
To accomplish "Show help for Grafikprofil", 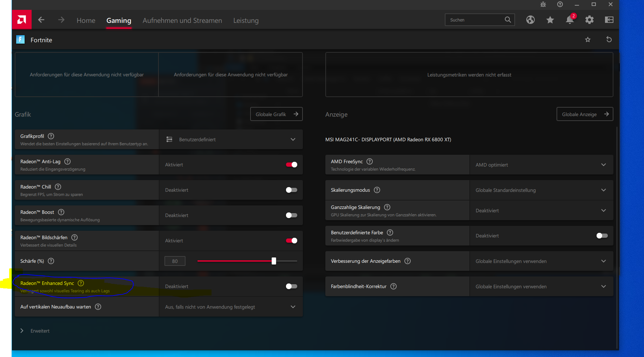I will pos(51,136).
